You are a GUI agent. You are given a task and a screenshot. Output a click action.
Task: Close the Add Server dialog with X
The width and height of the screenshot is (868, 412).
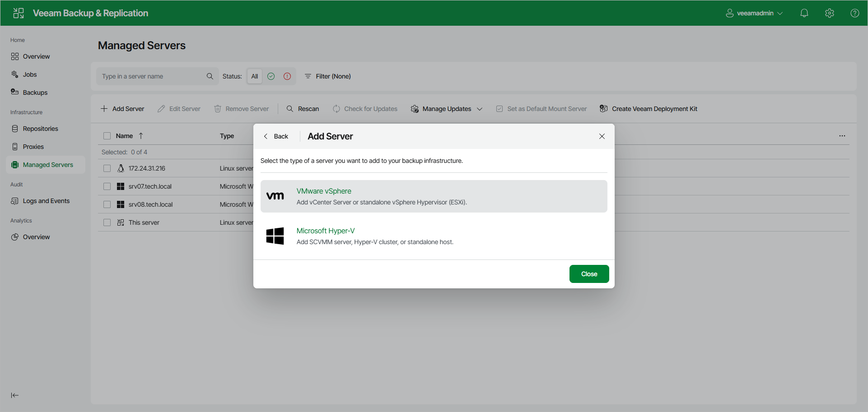tap(602, 136)
